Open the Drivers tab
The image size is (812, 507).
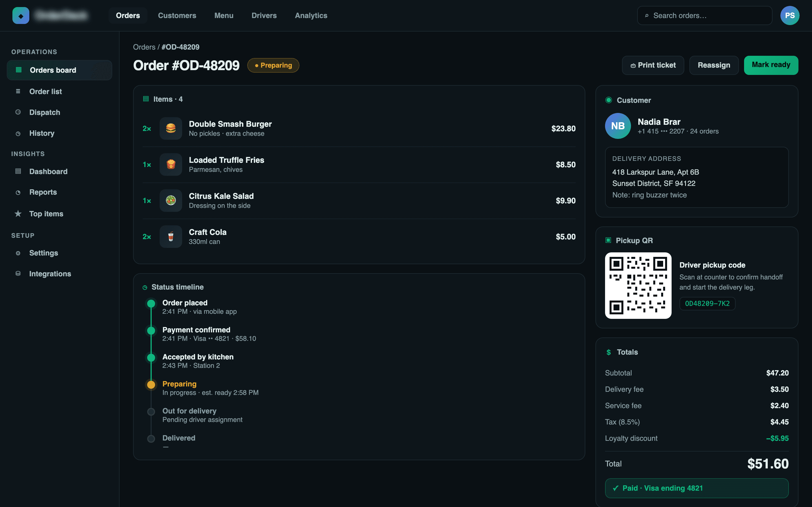(x=264, y=15)
